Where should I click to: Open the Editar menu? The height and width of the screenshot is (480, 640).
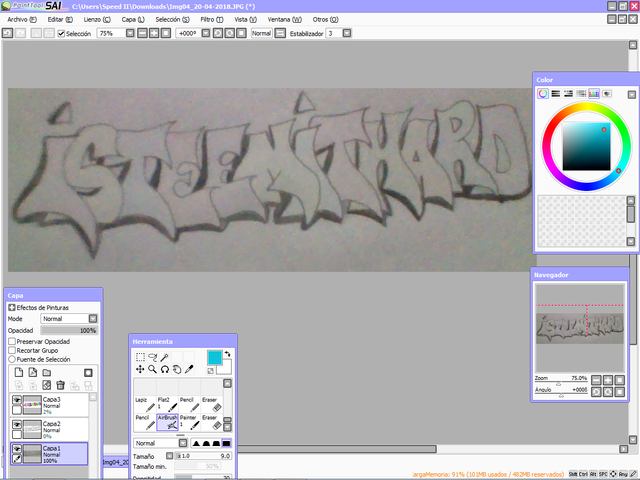60,19
